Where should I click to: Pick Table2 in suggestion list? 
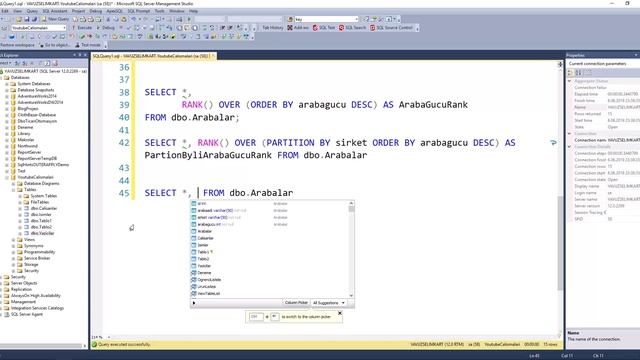click(x=269, y=259)
